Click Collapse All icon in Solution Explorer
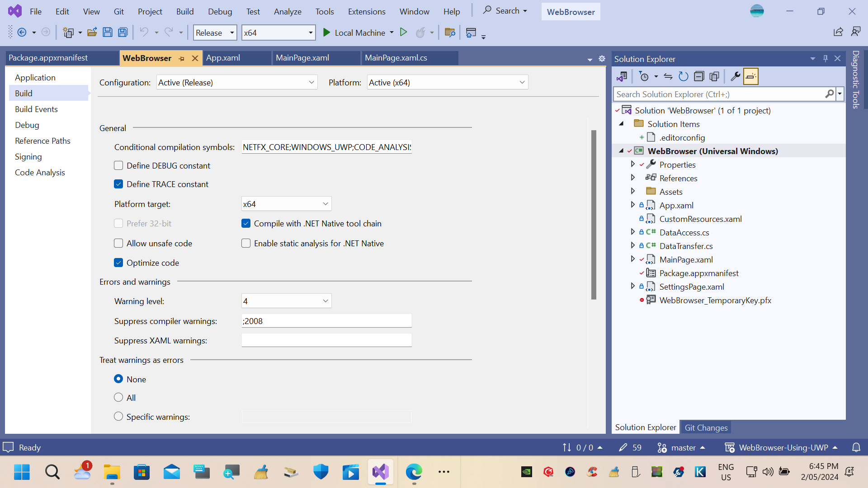This screenshot has height=488, width=868. 699,76
